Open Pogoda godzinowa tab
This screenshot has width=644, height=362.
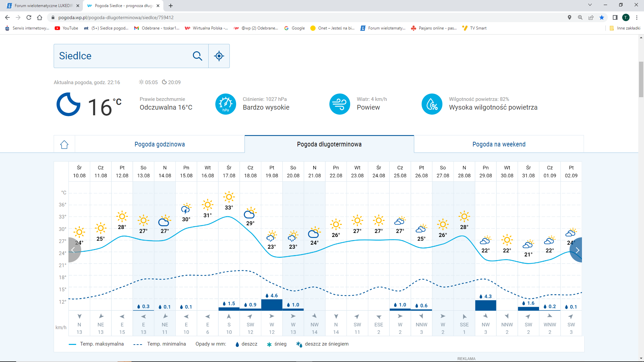pos(160,144)
